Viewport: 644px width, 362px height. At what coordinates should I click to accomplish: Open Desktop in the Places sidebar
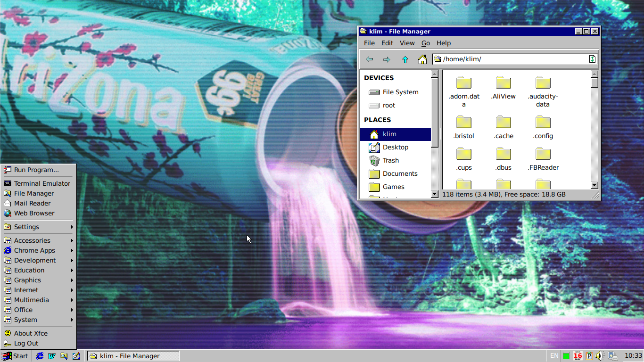click(x=395, y=147)
